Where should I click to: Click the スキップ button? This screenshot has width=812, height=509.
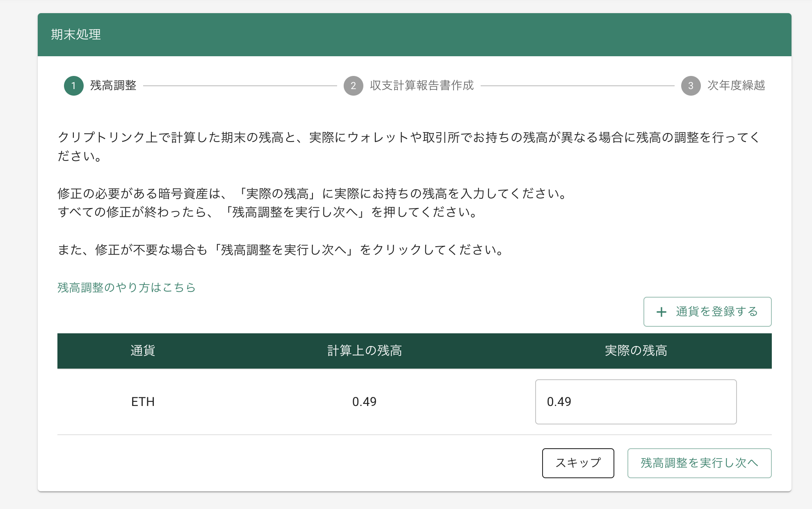pyautogui.click(x=578, y=463)
